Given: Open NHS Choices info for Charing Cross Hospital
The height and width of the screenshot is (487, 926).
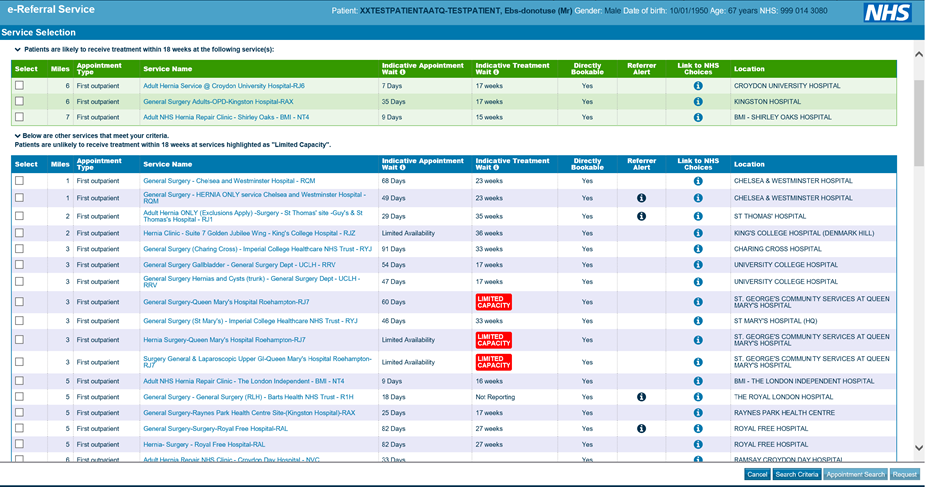Looking at the screenshot, I should click(x=698, y=249).
